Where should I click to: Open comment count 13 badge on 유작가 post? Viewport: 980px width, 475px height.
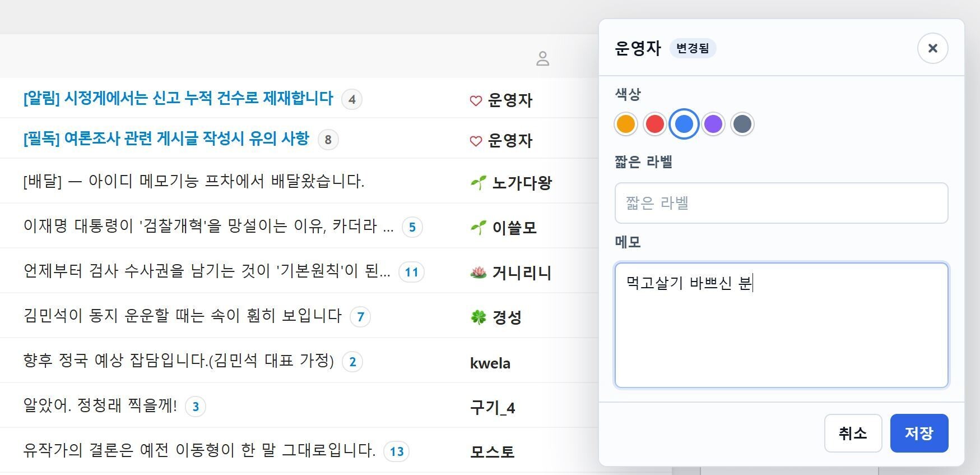coord(397,451)
